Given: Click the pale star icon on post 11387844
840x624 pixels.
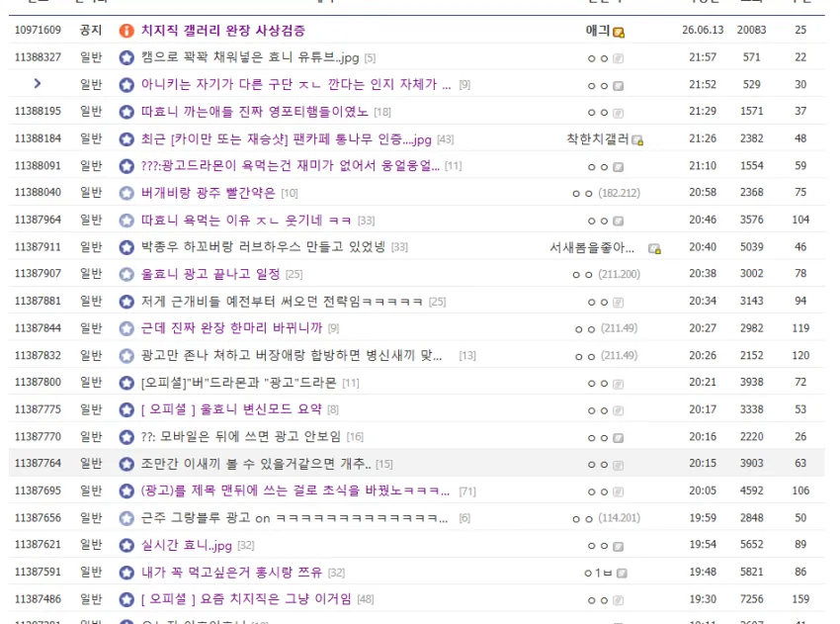Looking at the screenshot, I should pos(126,328).
